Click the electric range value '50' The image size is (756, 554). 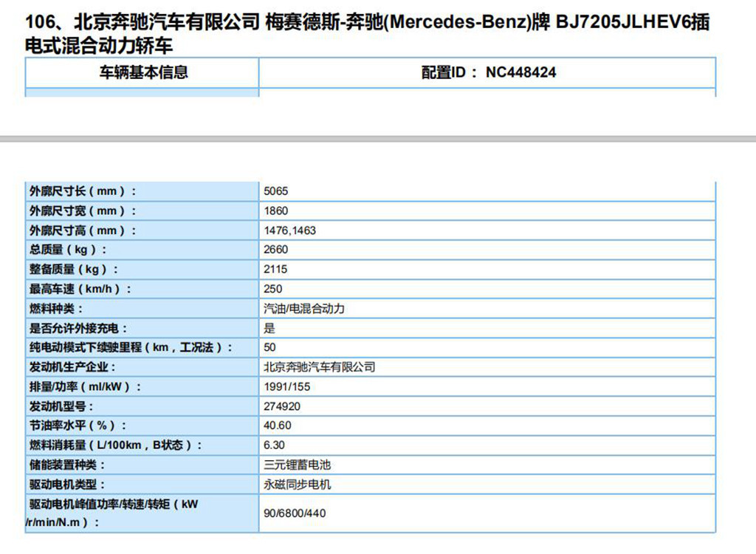[x=269, y=347]
